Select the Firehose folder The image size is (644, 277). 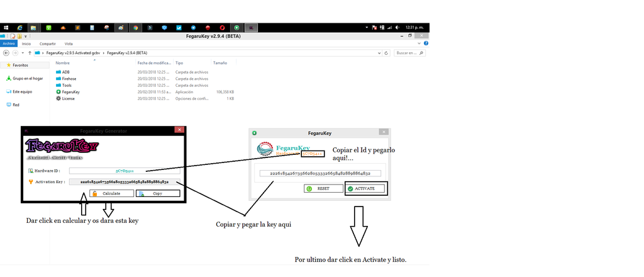pos(65,79)
